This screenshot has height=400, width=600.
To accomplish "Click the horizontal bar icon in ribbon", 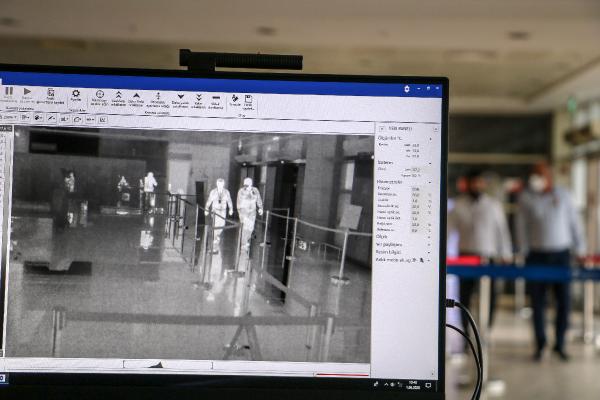I will (x=216, y=98).
